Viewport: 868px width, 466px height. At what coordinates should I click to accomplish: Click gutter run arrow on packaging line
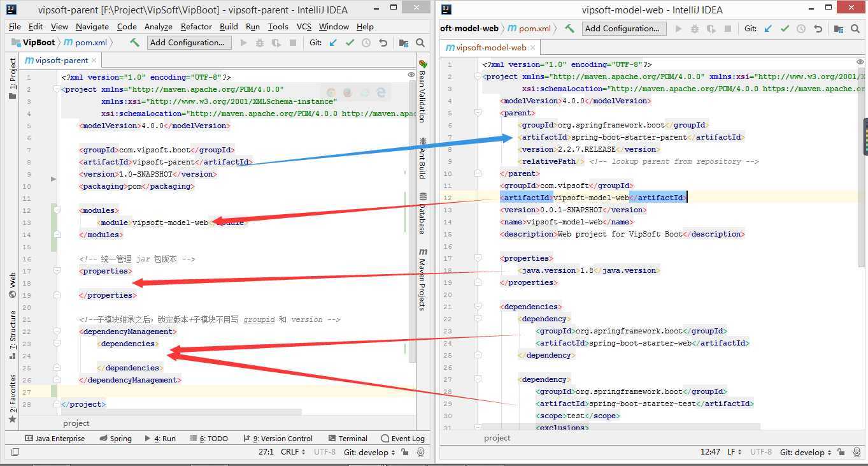pos(53,180)
